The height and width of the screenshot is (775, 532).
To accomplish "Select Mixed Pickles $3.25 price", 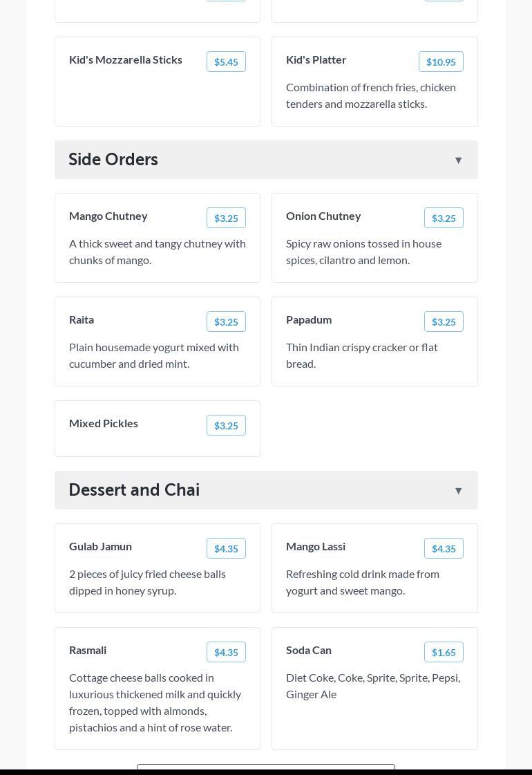I will 226,425.
